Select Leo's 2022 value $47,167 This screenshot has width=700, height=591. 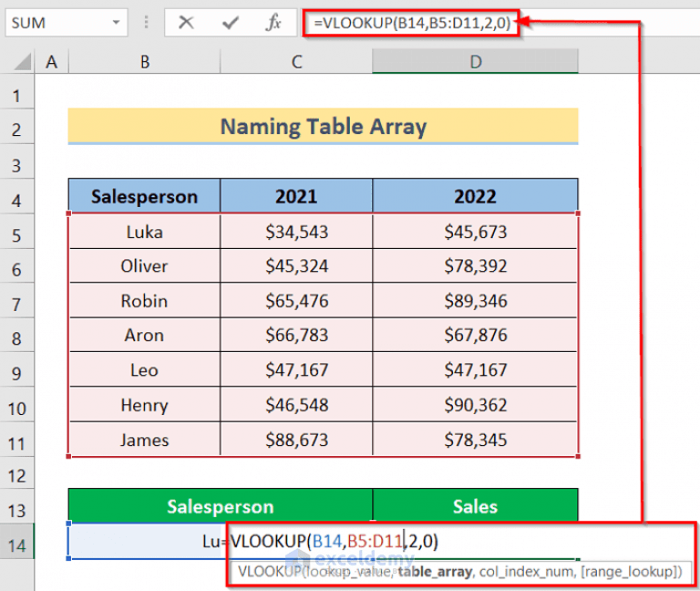click(475, 370)
